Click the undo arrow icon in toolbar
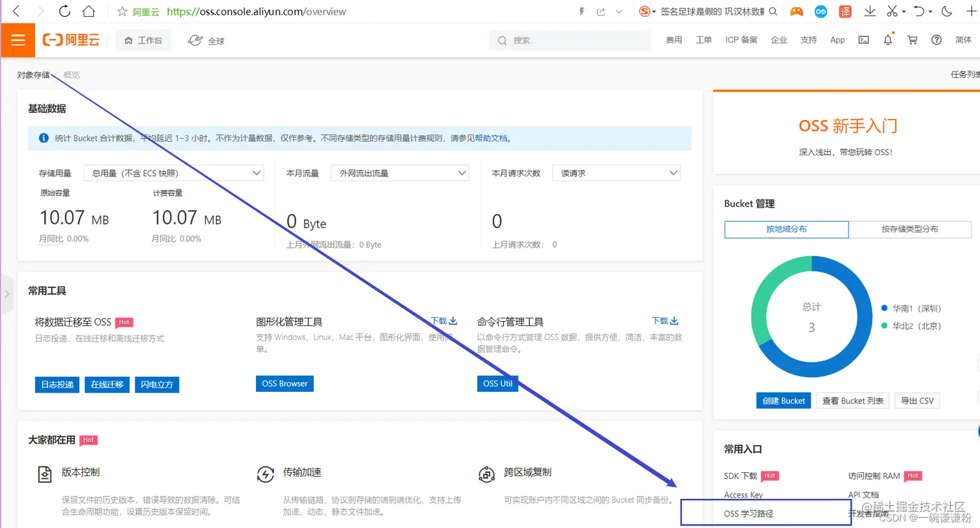 (x=919, y=12)
